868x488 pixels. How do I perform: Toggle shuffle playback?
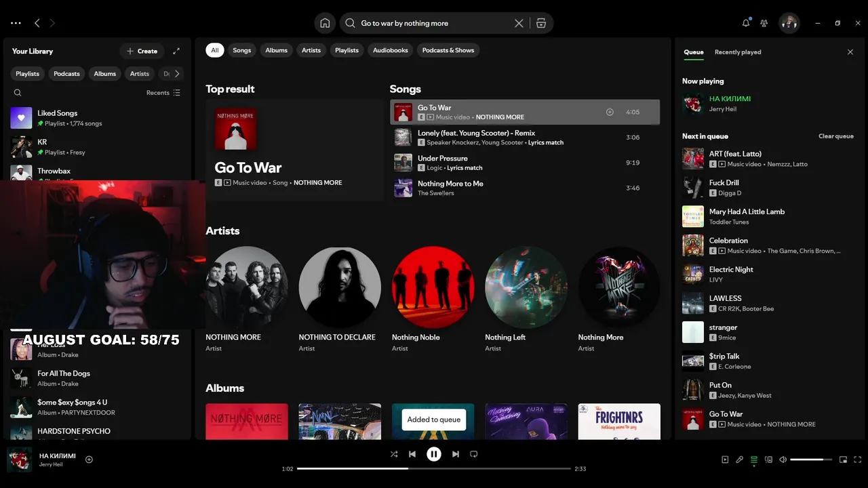tap(394, 454)
